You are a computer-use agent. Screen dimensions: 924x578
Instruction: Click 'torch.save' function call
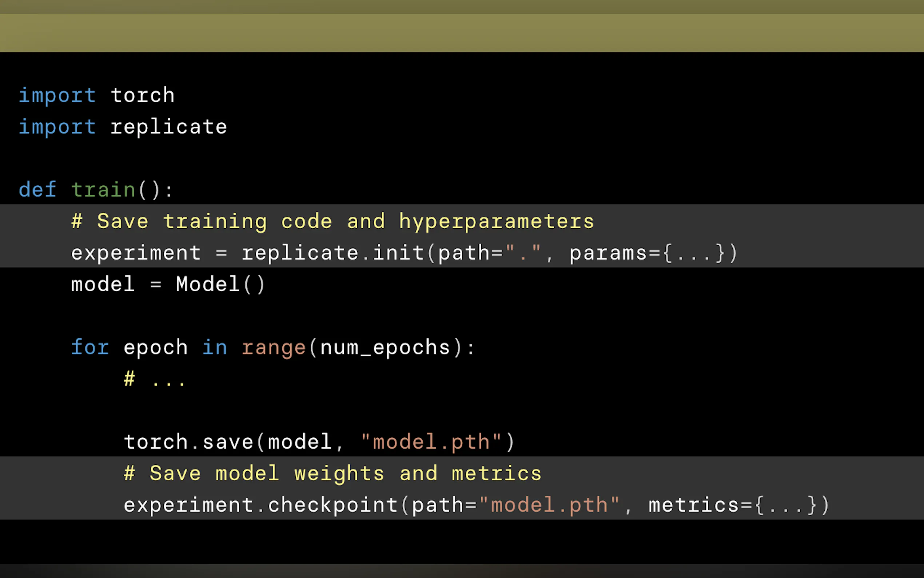tap(189, 442)
